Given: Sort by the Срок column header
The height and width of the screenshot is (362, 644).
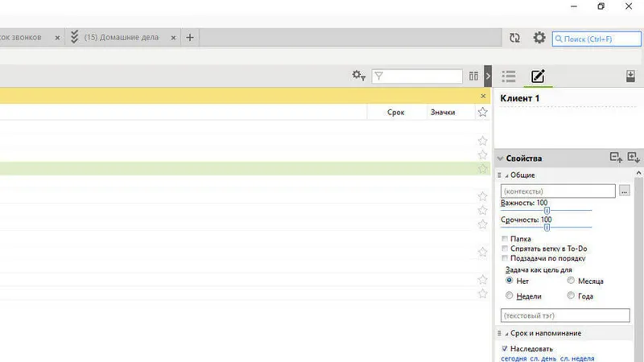Looking at the screenshot, I should [396, 112].
